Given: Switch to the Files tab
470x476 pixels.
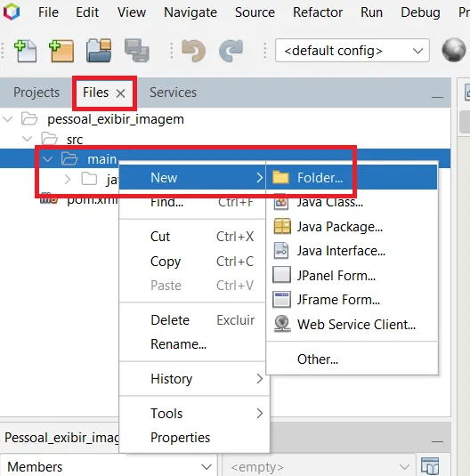Looking at the screenshot, I should tap(96, 93).
